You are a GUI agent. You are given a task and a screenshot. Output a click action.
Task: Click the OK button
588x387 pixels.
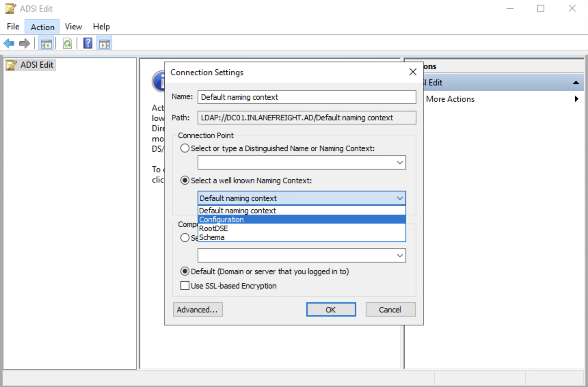(331, 309)
